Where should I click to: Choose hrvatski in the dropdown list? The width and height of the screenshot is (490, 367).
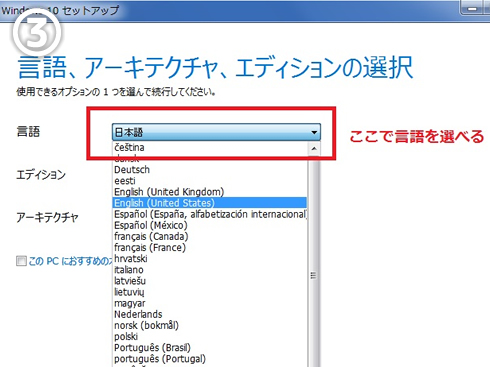[210, 259]
